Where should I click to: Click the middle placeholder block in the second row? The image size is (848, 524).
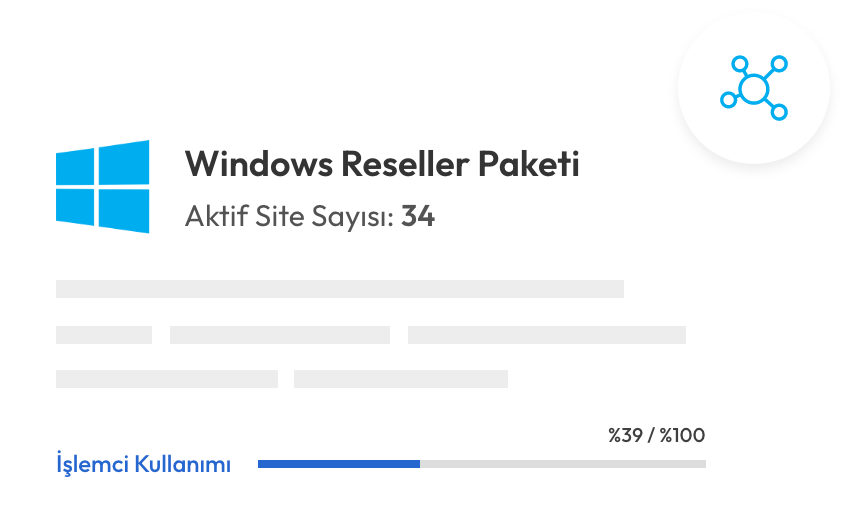280,335
